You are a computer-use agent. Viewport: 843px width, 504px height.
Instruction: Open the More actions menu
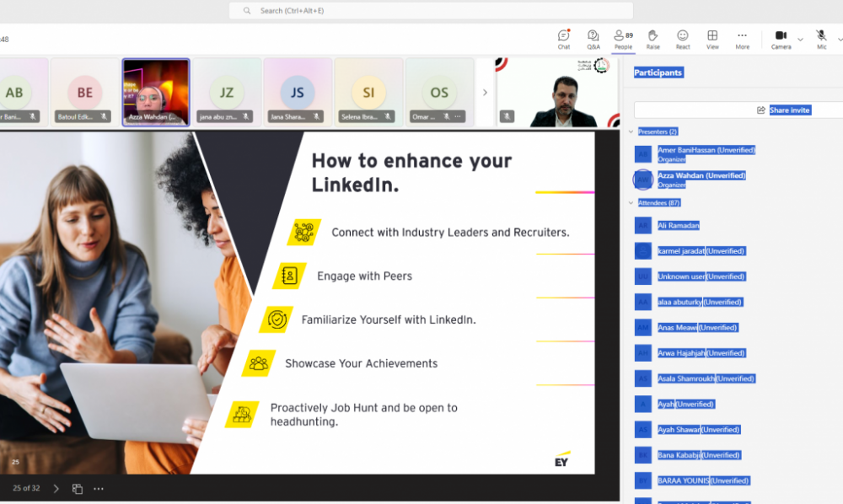point(742,39)
